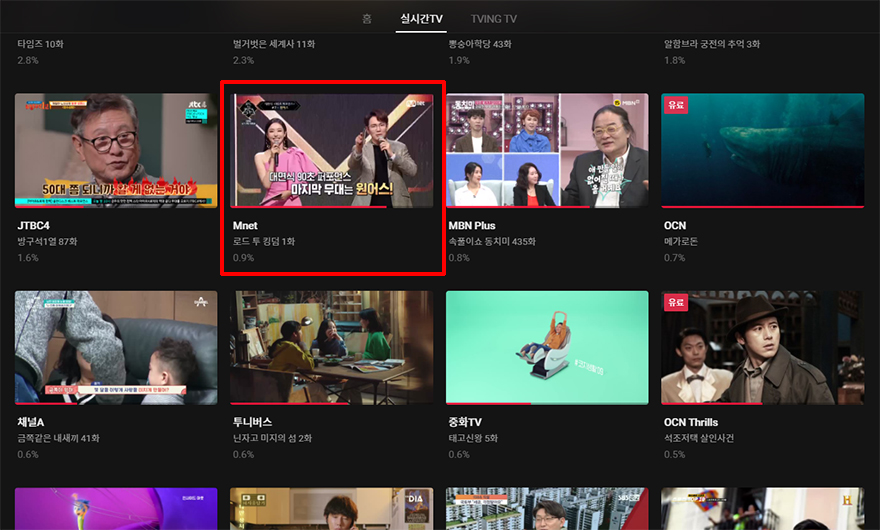Select program title 뽕숭아학당 43화
This screenshot has height=530, width=880.
480,44
